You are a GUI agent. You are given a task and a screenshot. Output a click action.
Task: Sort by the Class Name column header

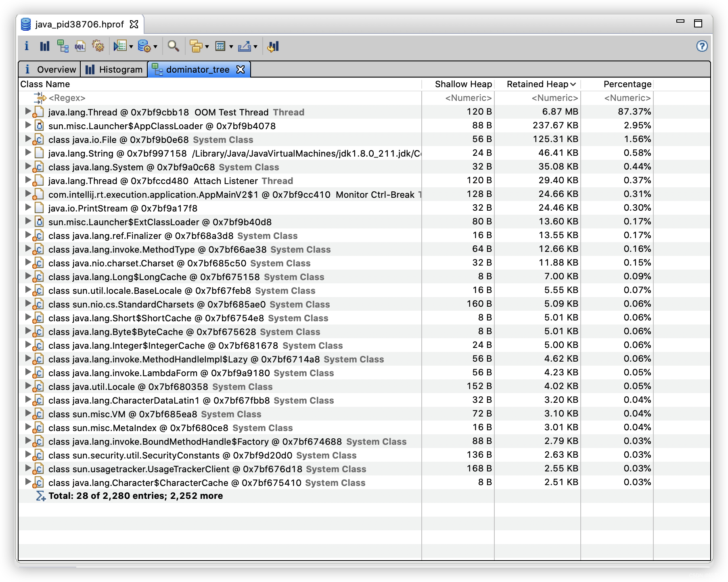coord(220,84)
